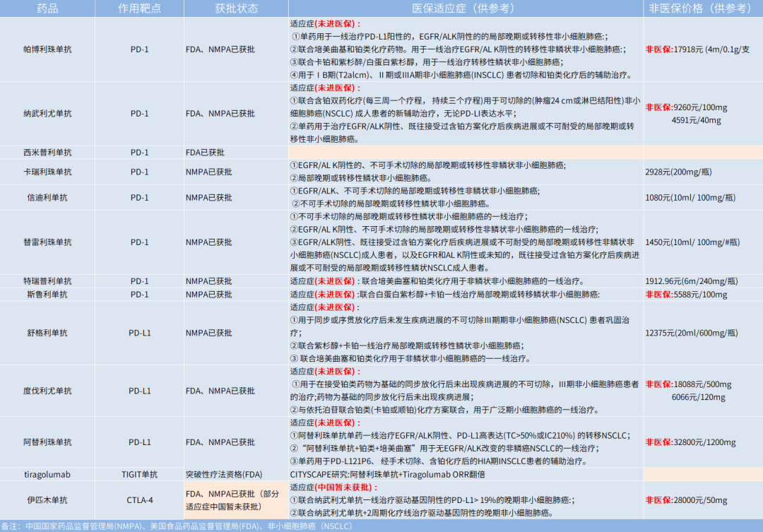The width and height of the screenshot is (763, 532).
Task: Click the drug name 信迪利单抗
Action: 47,198
